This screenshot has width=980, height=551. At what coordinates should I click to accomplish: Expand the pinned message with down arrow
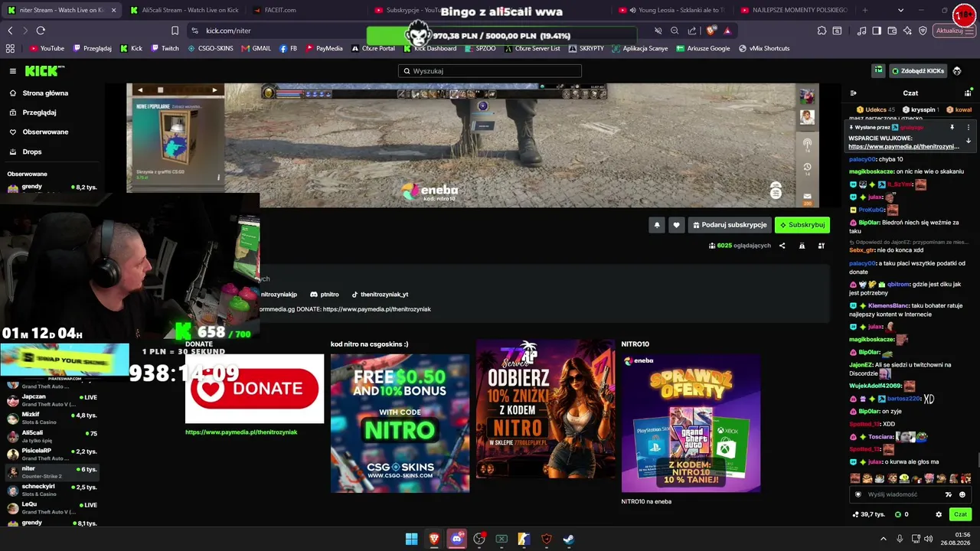tap(968, 141)
